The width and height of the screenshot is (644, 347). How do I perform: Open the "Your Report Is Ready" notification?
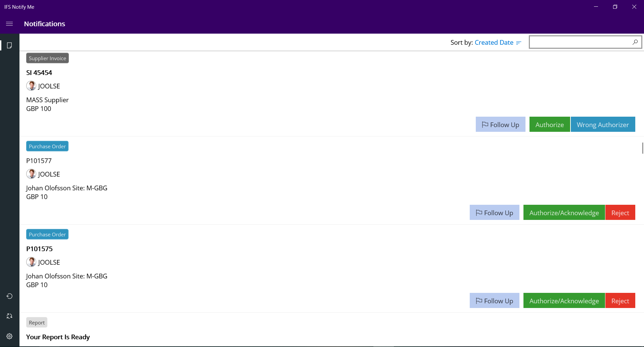coord(58,337)
